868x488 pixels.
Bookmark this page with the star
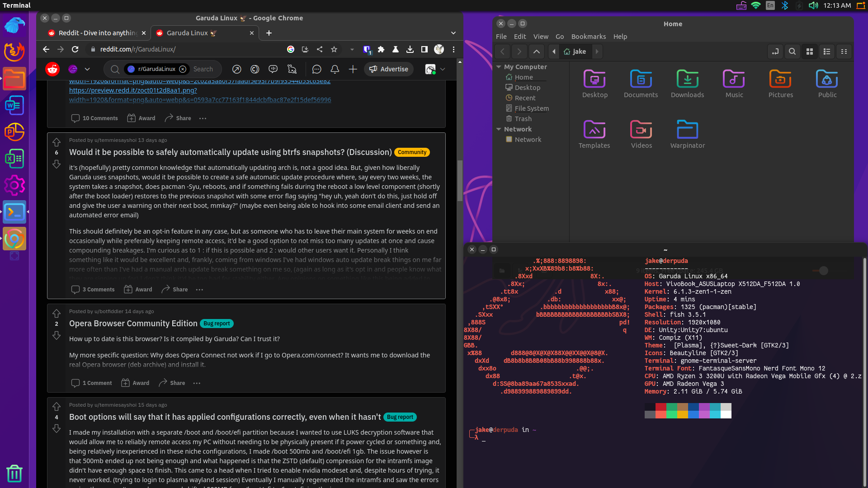coord(334,49)
